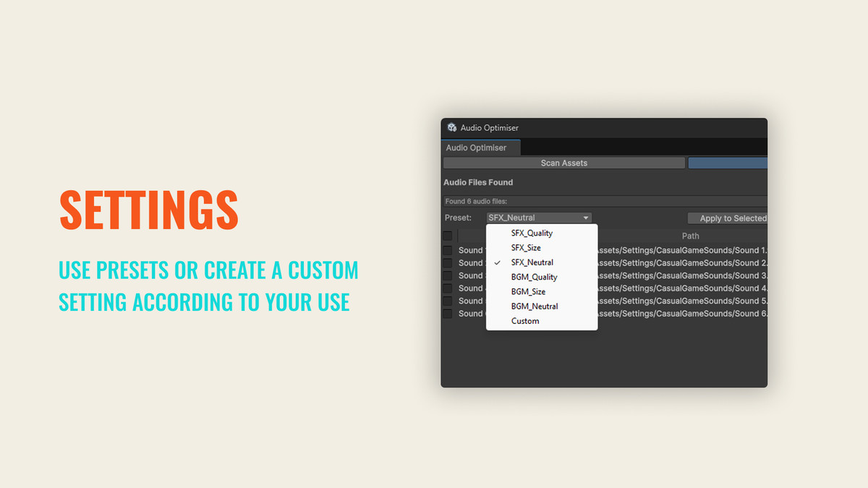This screenshot has width=868, height=488.
Task: Select the checked SFX_Neutral preset entry
Action: click(x=542, y=262)
